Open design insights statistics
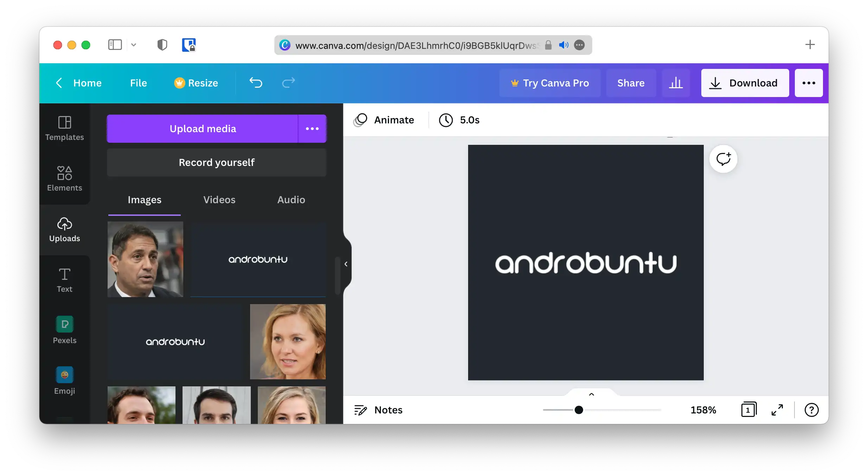Screen dimensions: 868x476 pyautogui.click(x=676, y=83)
